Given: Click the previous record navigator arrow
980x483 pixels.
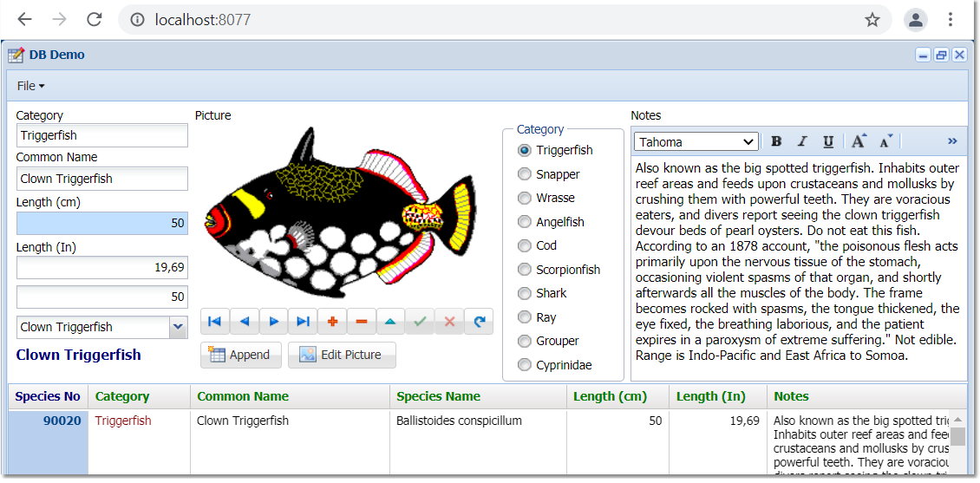Looking at the screenshot, I should (x=244, y=322).
